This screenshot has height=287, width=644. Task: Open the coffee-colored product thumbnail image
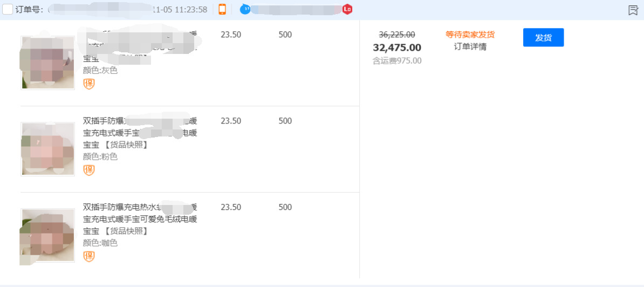[x=47, y=235]
